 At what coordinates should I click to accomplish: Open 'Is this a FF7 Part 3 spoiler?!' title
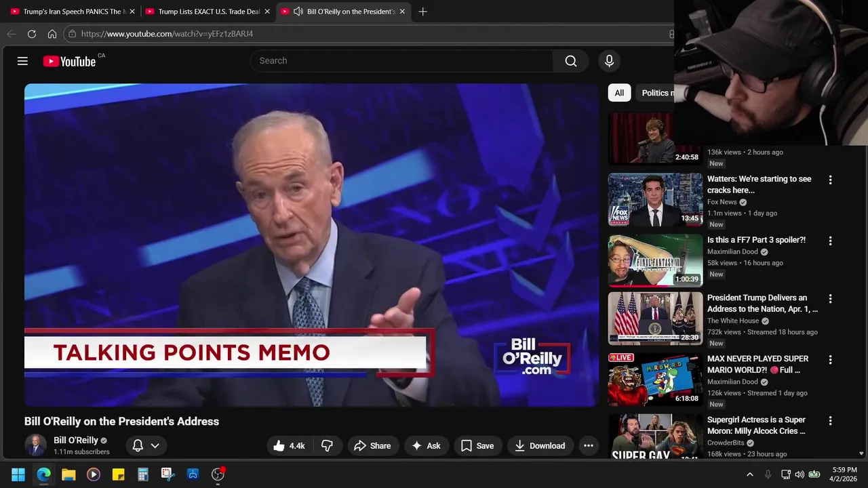click(x=756, y=240)
